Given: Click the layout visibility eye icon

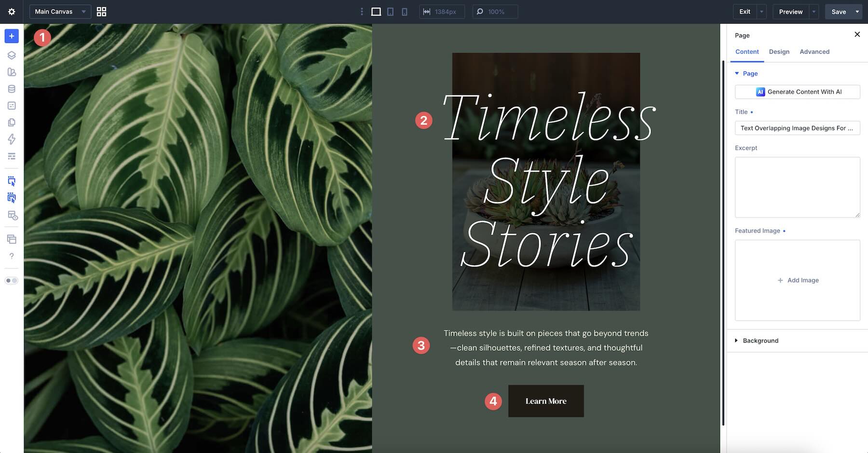Looking at the screenshot, I should tap(12, 216).
